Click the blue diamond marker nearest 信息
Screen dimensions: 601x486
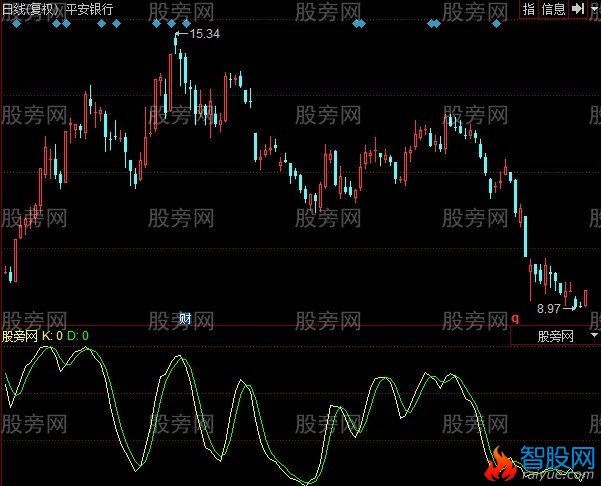pos(496,24)
